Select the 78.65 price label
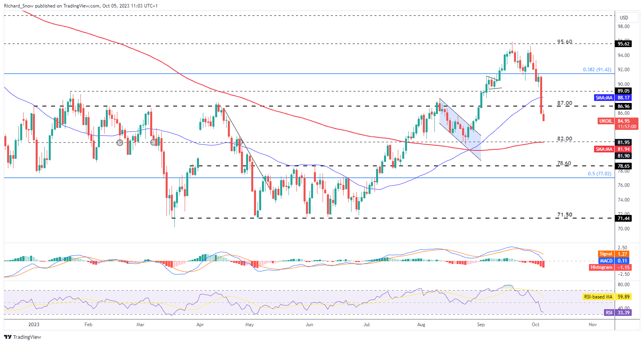The image size is (644, 344). pos(624,166)
